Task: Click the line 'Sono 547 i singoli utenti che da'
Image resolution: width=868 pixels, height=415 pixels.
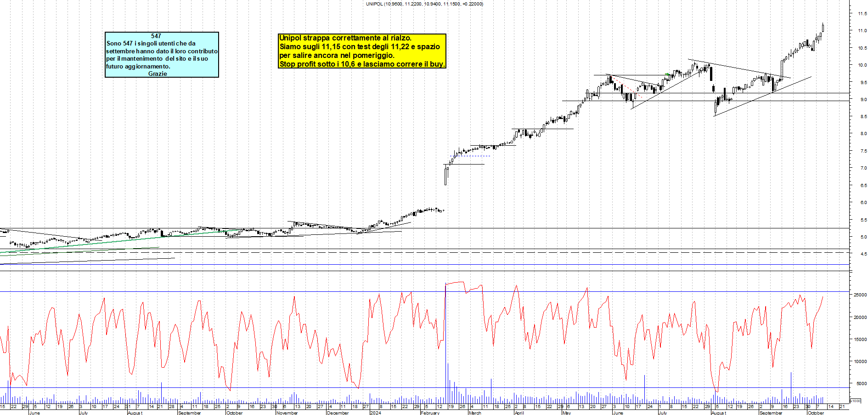Action: [151, 43]
